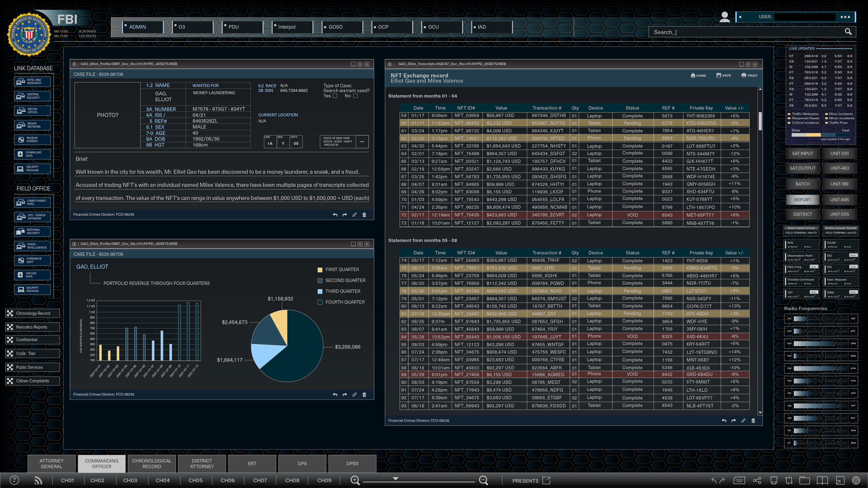
Task: Click the SAT.INPUT button
Action: point(802,153)
